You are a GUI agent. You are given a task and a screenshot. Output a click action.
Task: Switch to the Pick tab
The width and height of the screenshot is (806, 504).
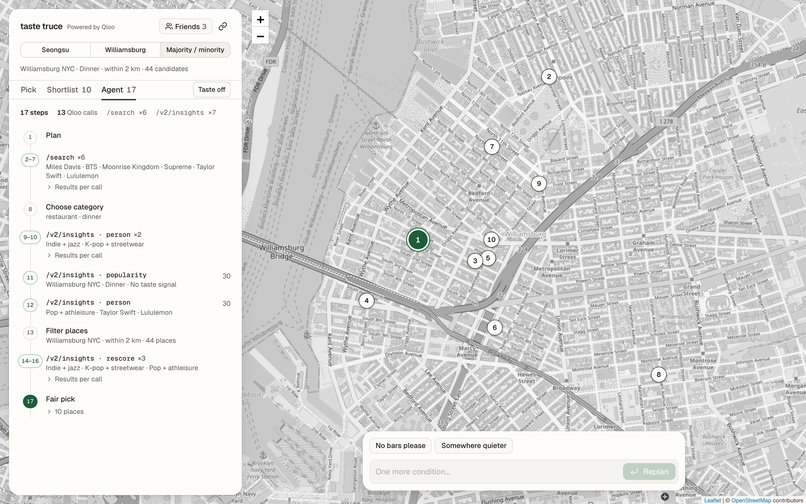[x=28, y=89]
